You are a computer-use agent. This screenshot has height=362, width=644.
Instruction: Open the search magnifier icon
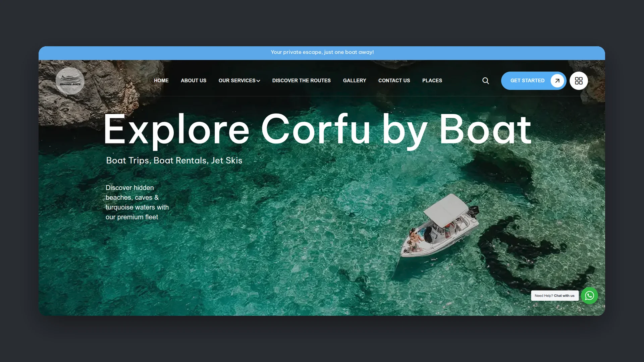click(485, 81)
